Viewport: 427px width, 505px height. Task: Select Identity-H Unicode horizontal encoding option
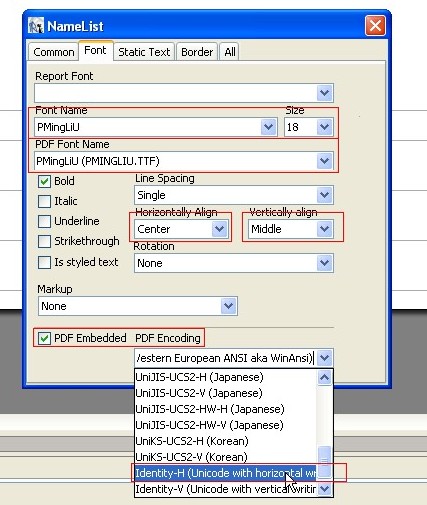225,473
